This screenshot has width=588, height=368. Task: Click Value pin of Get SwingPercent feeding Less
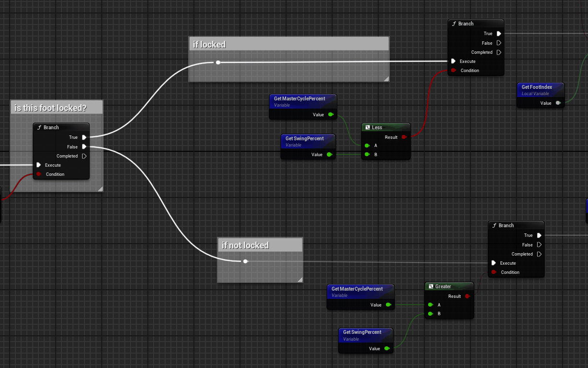[x=329, y=154]
